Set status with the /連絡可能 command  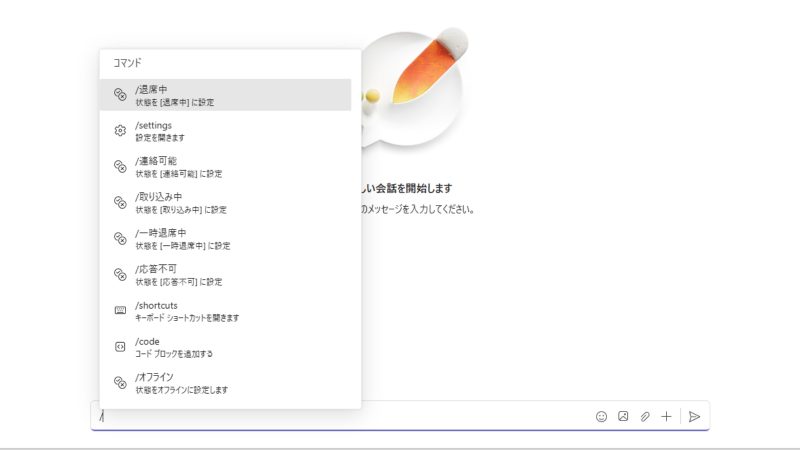[156, 161]
